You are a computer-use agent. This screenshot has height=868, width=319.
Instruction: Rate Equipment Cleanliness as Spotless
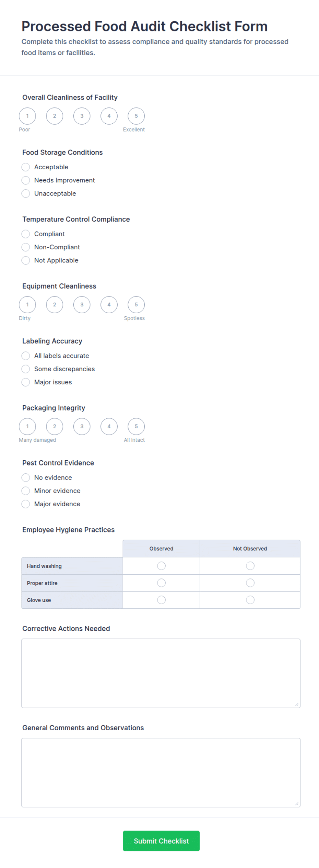pos(136,305)
